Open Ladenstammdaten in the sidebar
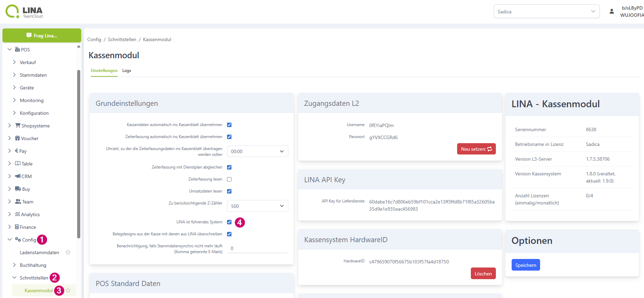Viewport: 644px width, 298px height. click(39, 252)
